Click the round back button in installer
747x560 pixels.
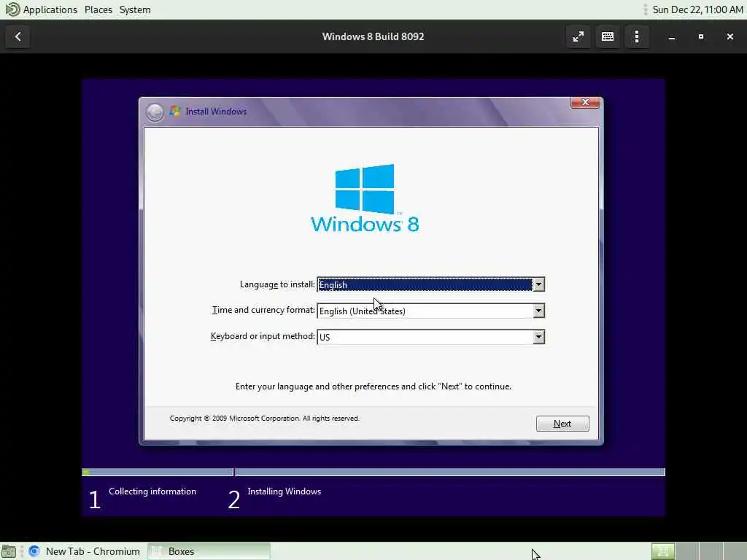155,112
